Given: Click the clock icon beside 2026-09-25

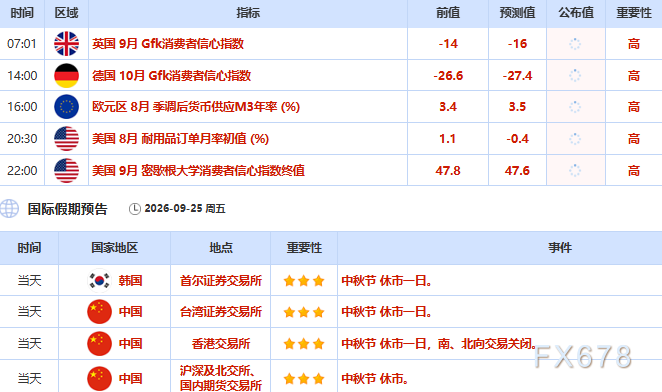Looking at the screenshot, I should pyautogui.click(x=134, y=209).
